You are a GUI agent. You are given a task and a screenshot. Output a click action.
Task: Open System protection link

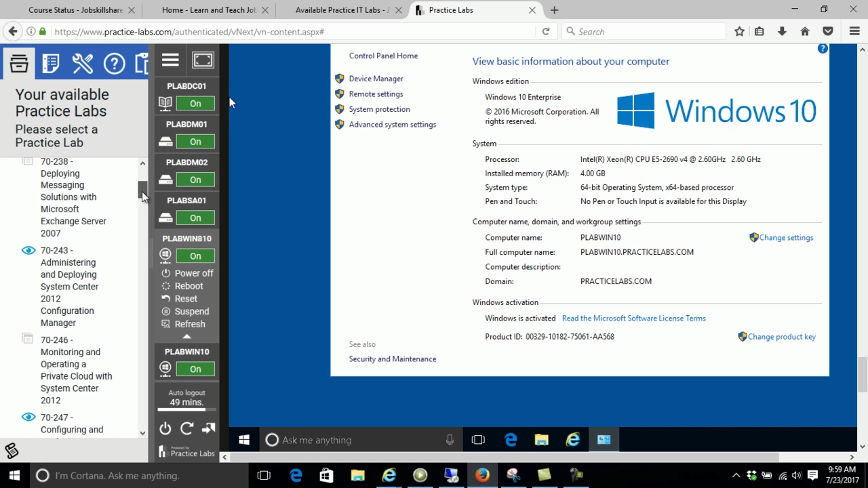click(379, 109)
